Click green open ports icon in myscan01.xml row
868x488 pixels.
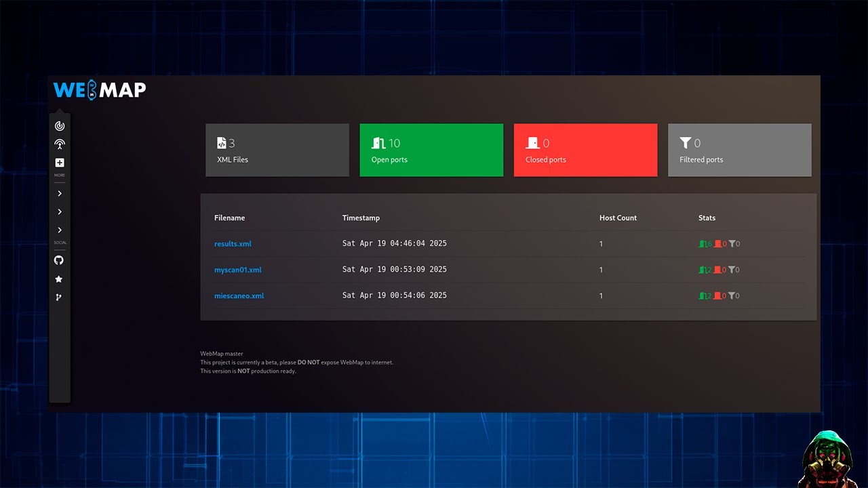pos(702,270)
